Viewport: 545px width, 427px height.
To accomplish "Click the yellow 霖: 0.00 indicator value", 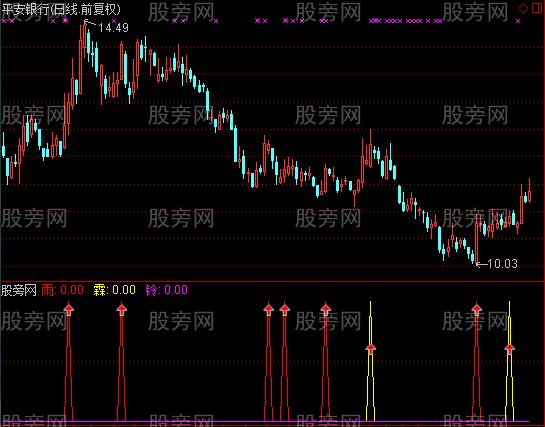I will click(x=114, y=290).
